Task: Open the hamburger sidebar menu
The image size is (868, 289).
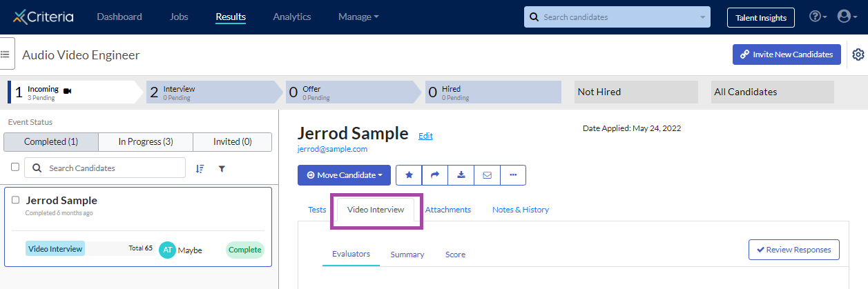Action: (6, 54)
